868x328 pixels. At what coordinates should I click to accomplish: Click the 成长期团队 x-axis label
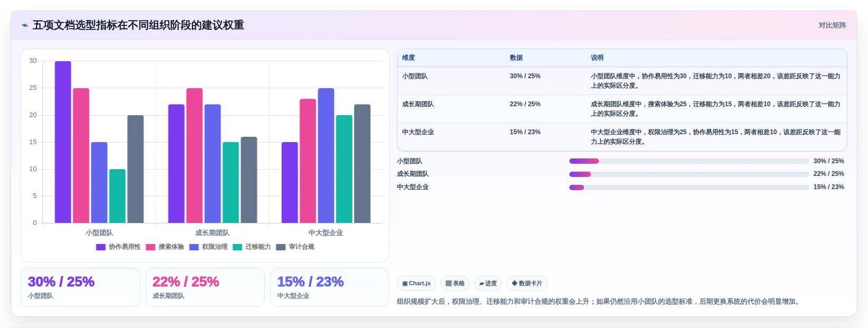tap(213, 233)
